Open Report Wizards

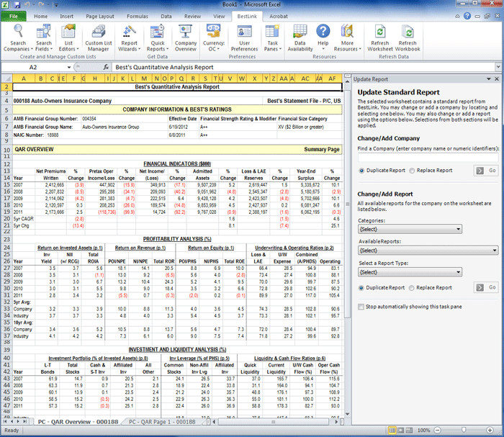(129, 38)
